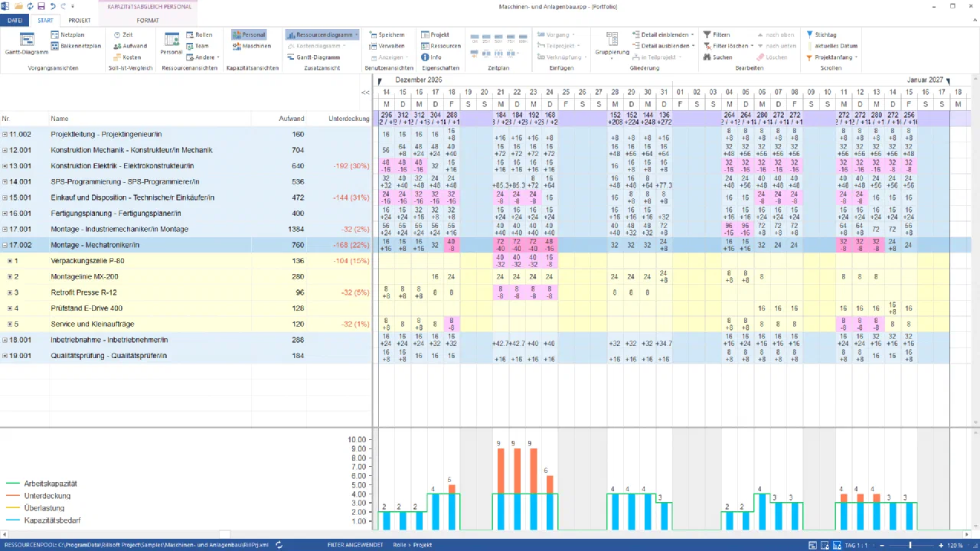Click Suchen binoculars button
This screenshot has width=980, height=551.
click(717, 57)
